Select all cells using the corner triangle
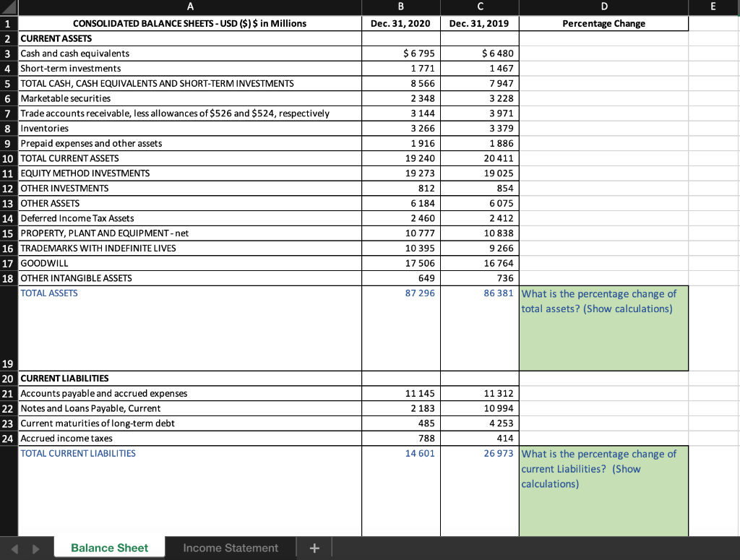Image resolution: width=740 pixels, height=560 pixels. click(x=8, y=7)
